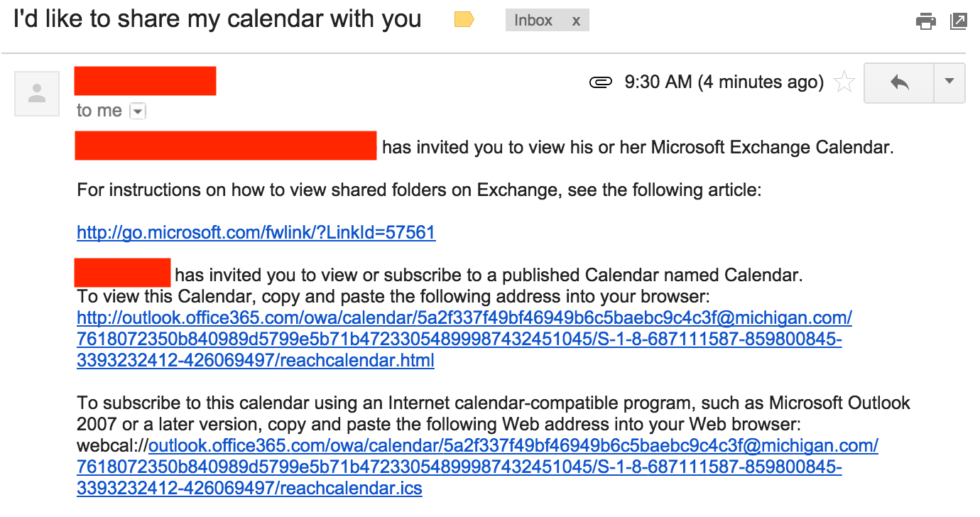Click the webcal reachcalendar.ics subscription link
This screenshot has width=980, height=517.
coord(462,467)
